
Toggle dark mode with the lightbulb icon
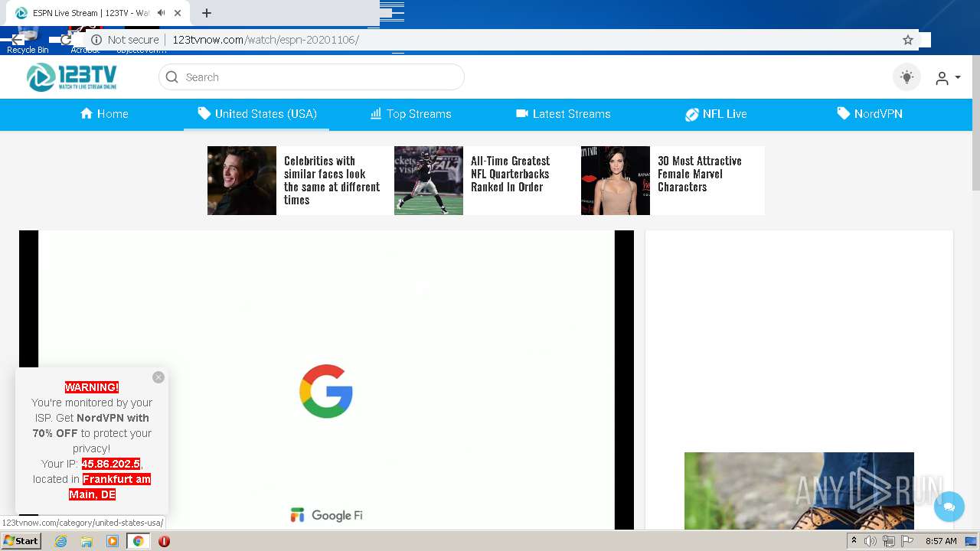[x=907, y=77]
